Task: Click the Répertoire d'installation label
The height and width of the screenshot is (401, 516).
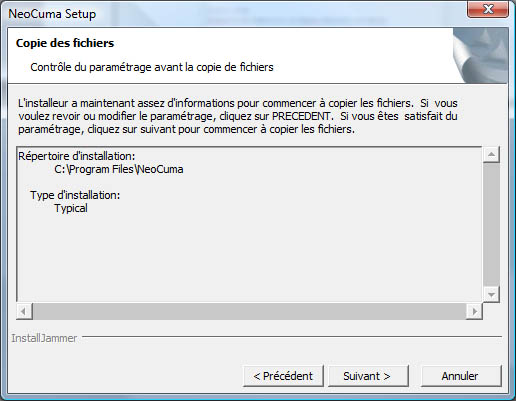Action: [x=77, y=156]
